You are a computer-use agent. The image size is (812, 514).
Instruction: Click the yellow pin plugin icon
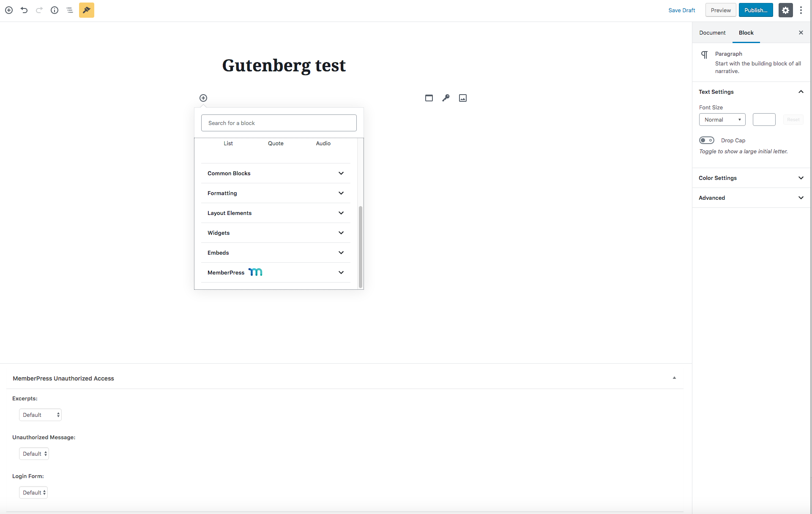(x=87, y=10)
